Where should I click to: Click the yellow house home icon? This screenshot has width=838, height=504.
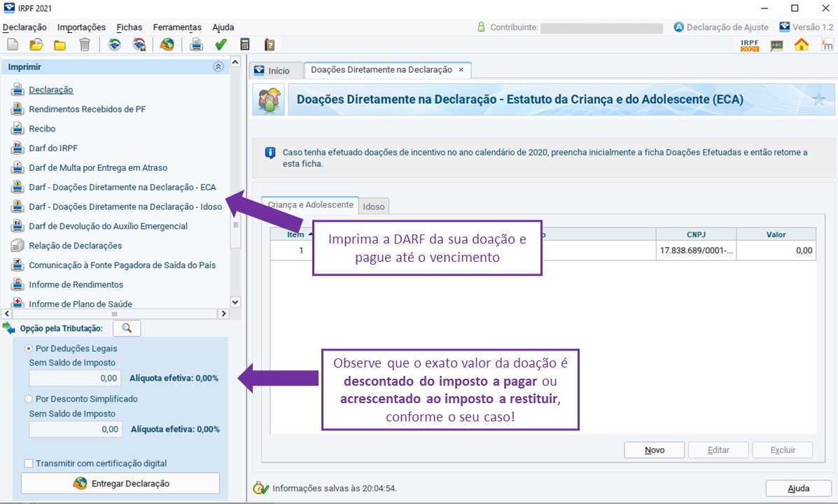[x=801, y=45]
